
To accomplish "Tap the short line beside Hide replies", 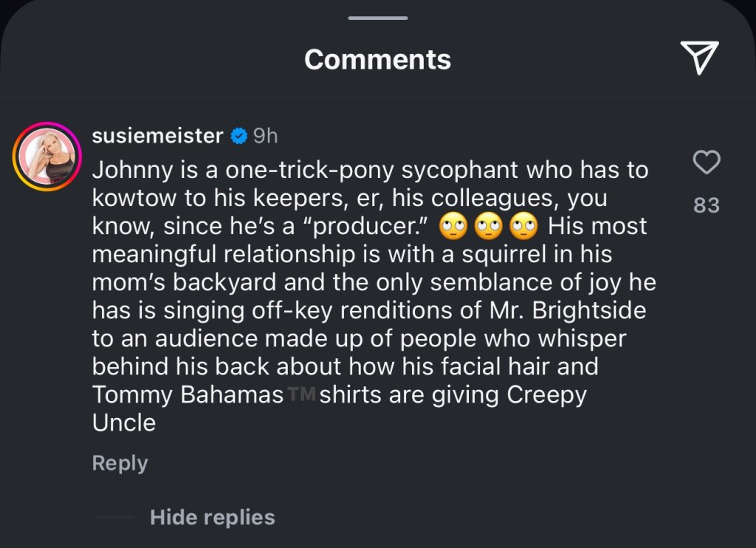I will tap(114, 517).
